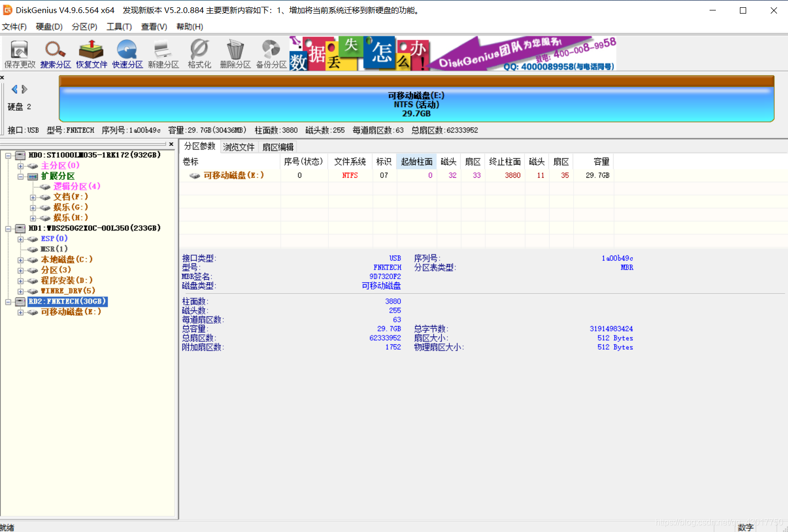
Task: Switch to the Sector Editor (扇区编辑) tab
Action: tap(278, 147)
